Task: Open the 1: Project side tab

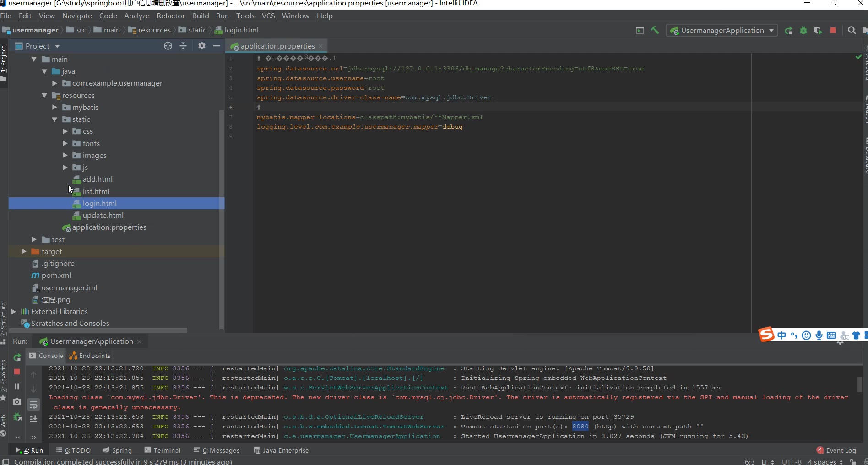Action: [4, 63]
